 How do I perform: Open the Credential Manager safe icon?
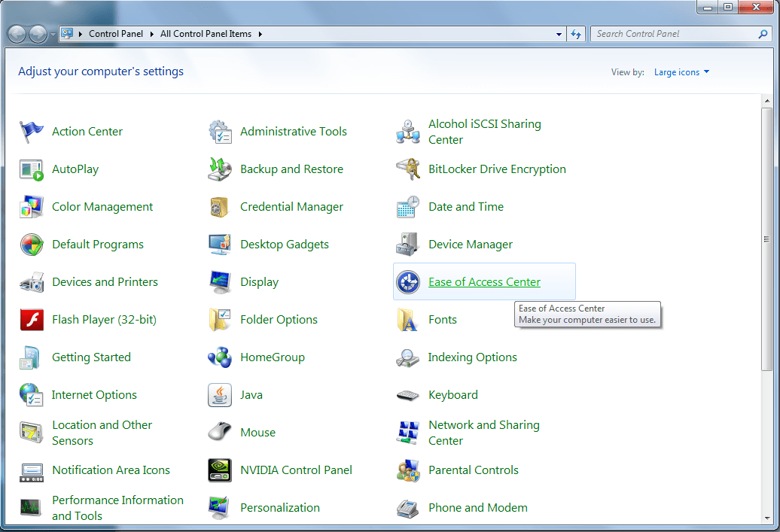(220, 207)
